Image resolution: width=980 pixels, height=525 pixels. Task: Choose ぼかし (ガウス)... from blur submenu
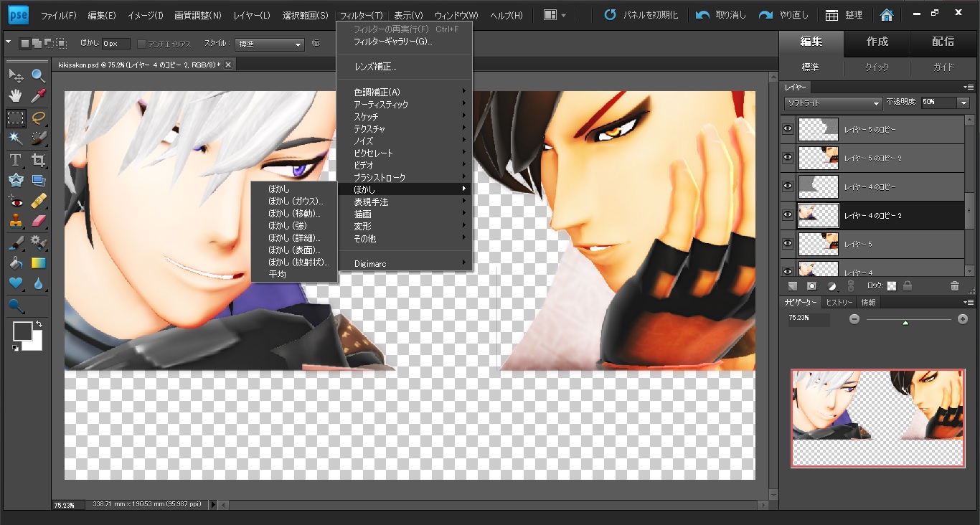click(x=296, y=201)
